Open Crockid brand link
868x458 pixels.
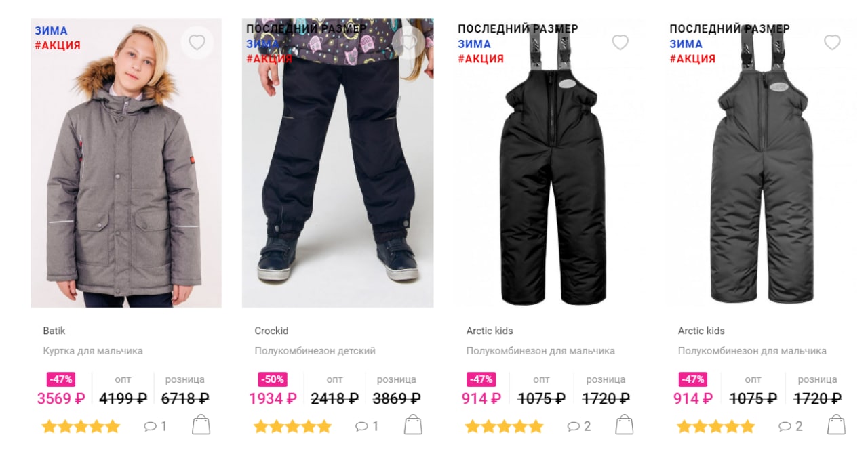pyautogui.click(x=271, y=331)
